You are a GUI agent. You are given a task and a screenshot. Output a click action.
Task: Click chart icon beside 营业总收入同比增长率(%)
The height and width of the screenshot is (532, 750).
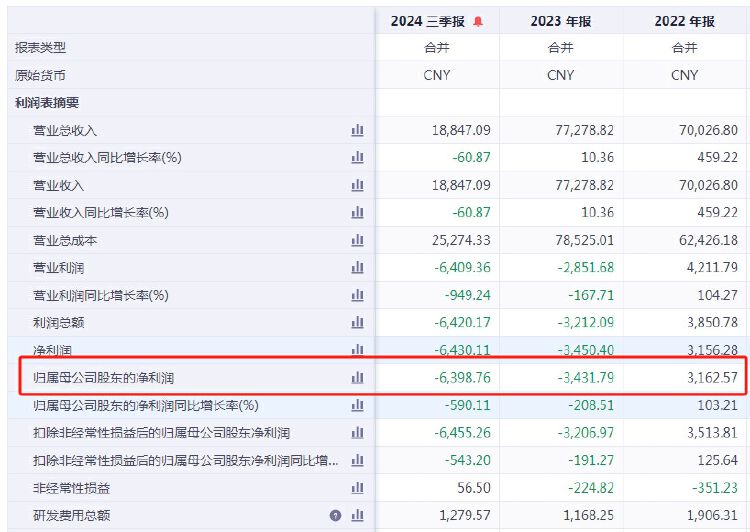click(357, 157)
